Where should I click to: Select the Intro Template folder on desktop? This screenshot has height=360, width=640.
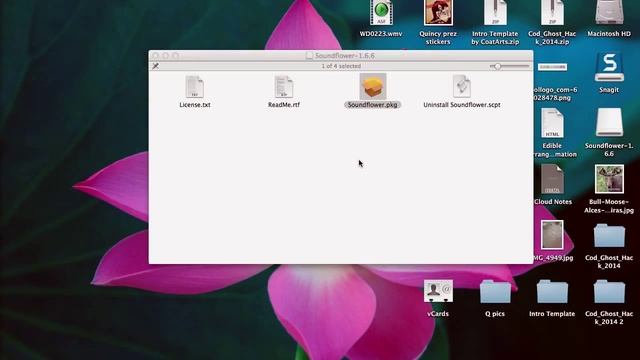point(552,291)
